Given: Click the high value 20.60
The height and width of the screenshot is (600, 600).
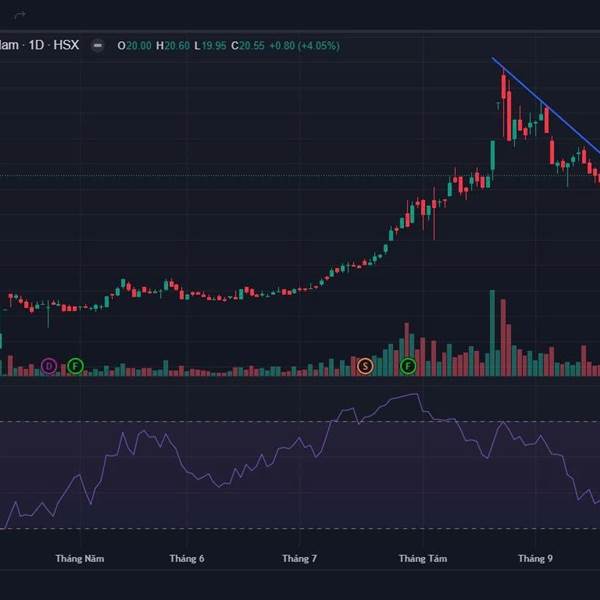Looking at the screenshot, I should click(177, 46).
